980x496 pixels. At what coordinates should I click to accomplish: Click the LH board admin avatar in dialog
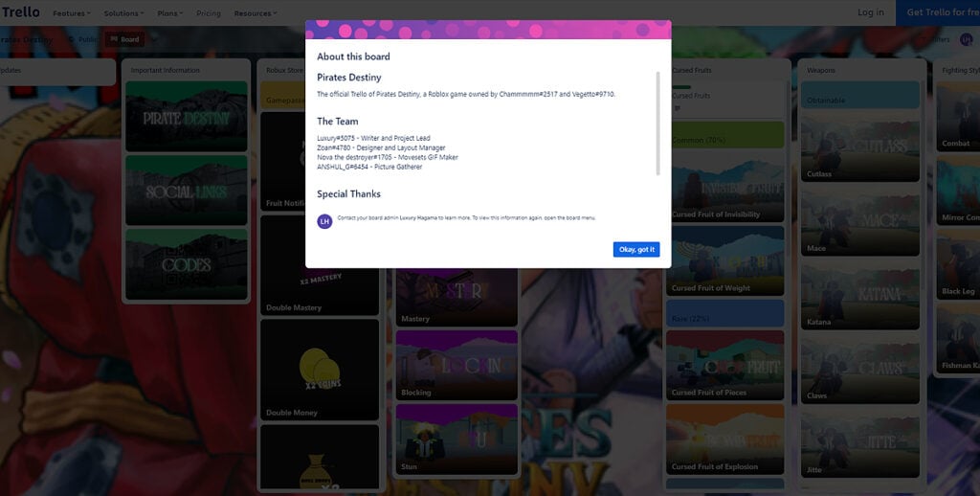click(x=324, y=221)
